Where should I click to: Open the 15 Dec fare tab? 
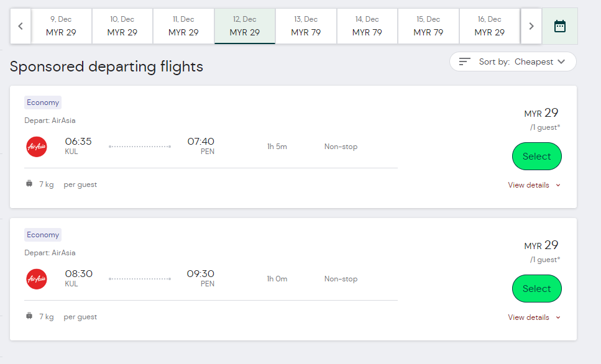tap(428, 26)
